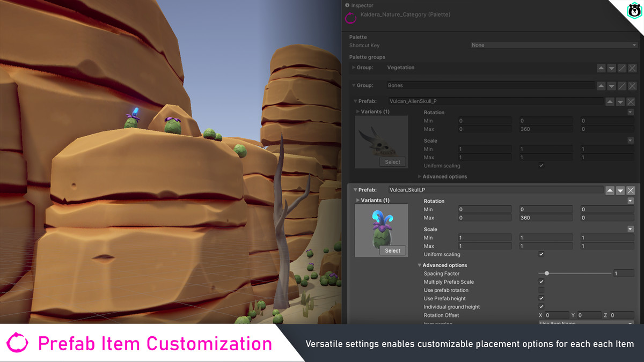The width and height of the screenshot is (644, 362).
Task: Remove the Vegetation group with its X icon
Action: 632,68
